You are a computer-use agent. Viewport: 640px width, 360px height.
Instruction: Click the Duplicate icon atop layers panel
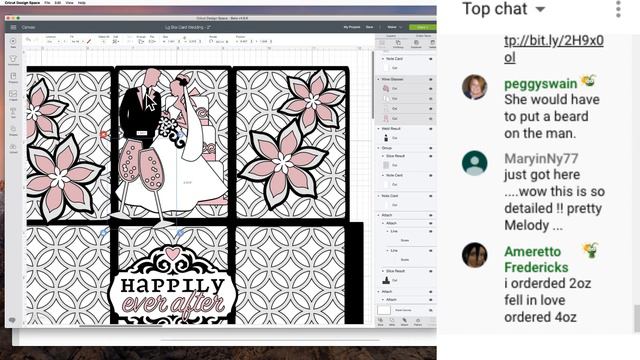416,44
